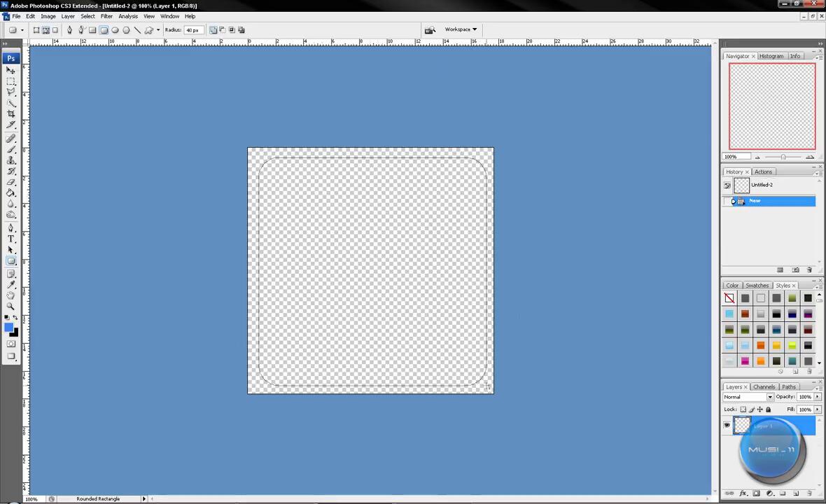Select the Horizontal Type tool
The height and width of the screenshot is (504, 826).
(x=11, y=239)
